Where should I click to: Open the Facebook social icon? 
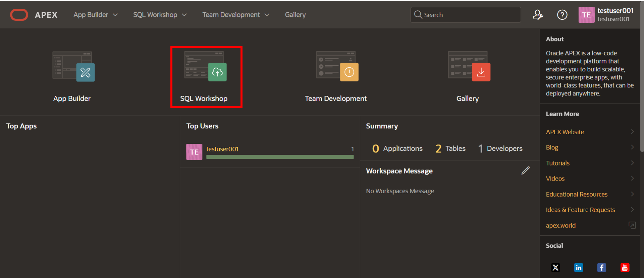click(x=601, y=267)
